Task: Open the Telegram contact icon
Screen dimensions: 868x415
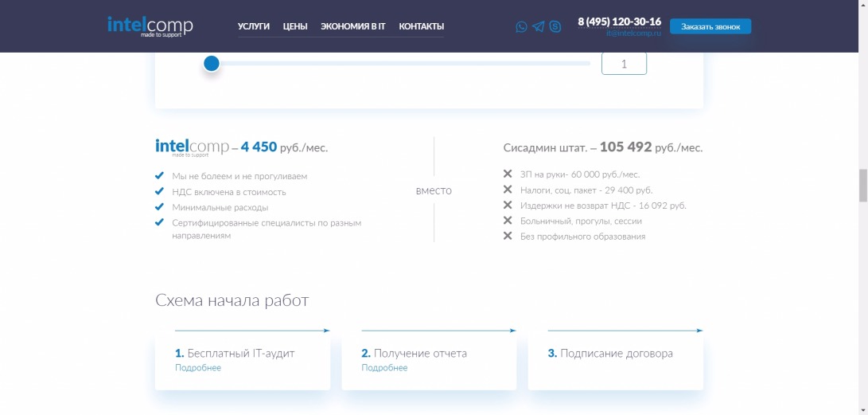Action: [538, 26]
